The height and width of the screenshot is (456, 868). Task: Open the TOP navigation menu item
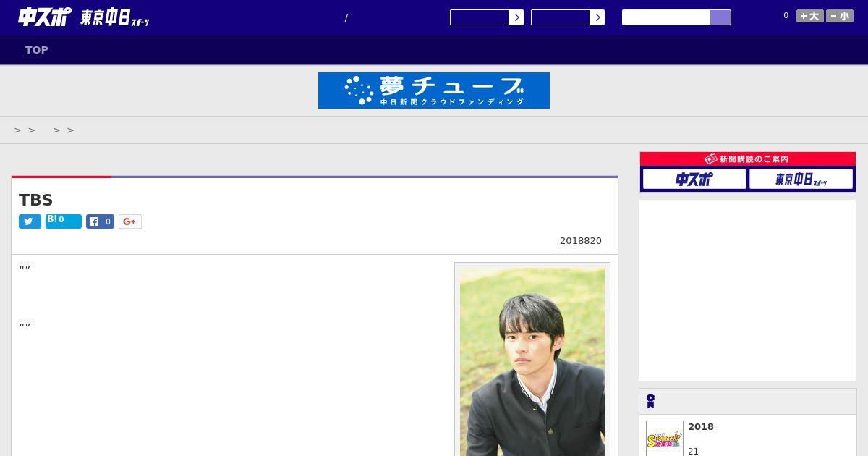click(x=37, y=50)
